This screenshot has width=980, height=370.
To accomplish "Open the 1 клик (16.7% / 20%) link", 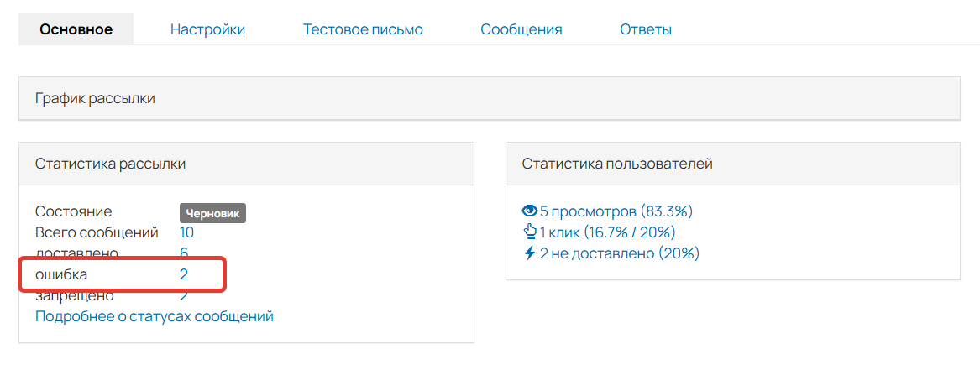I will [607, 232].
